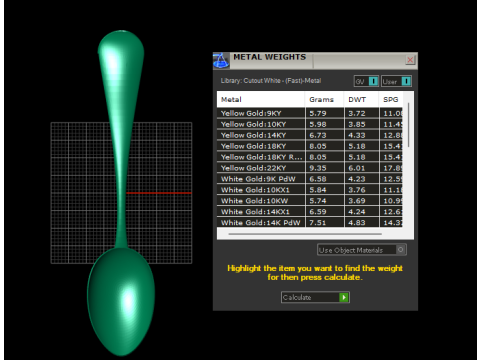Click the Calculate button
Viewport: 480px width, 360px height.
(315, 297)
